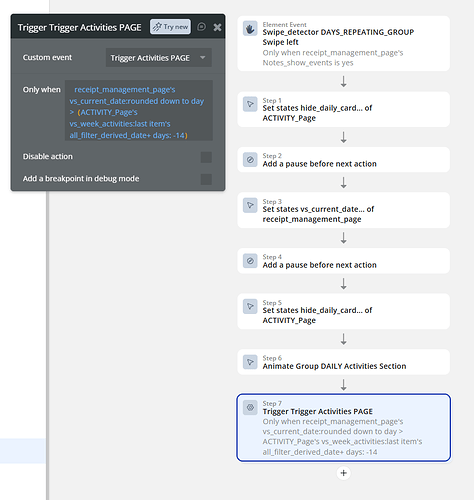Click Step 7 custom event gear icon
This screenshot has width=474, height=500.
pos(250,407)
